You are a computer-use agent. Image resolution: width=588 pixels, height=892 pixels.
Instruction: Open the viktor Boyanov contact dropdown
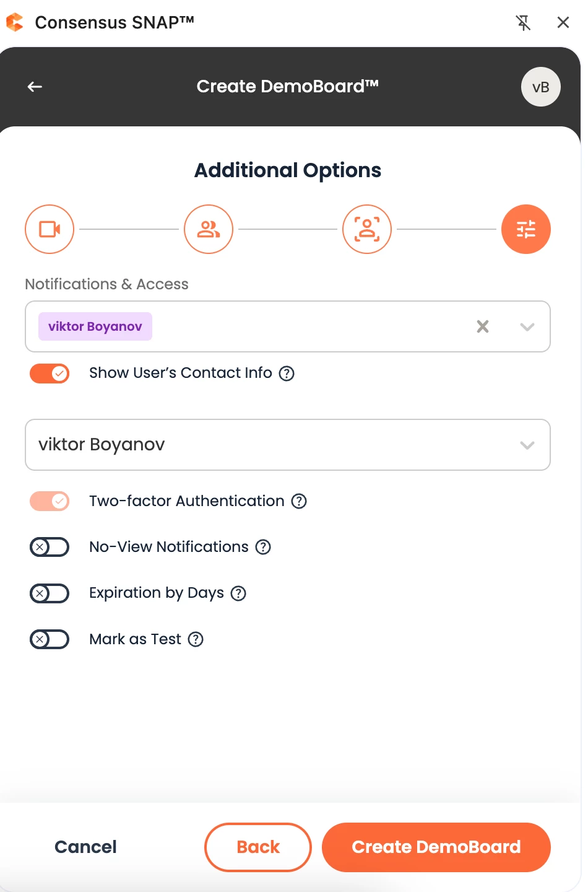coord(288,445)
